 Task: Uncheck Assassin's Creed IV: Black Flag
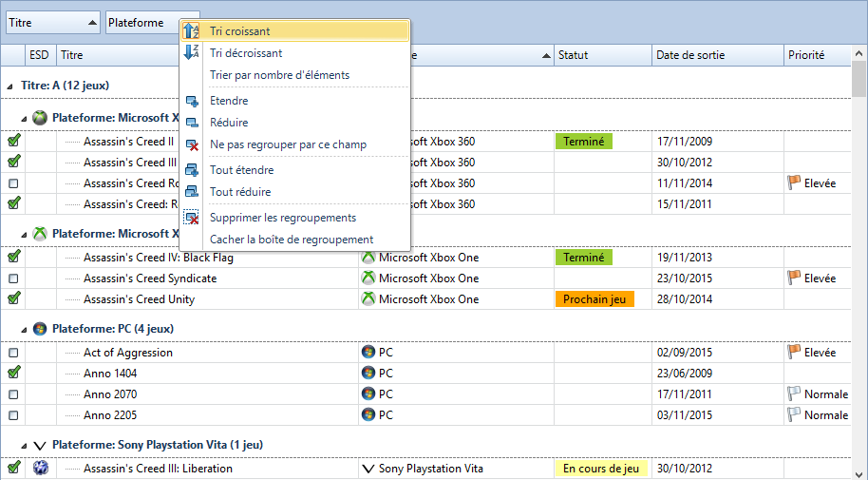coord(14,257)
